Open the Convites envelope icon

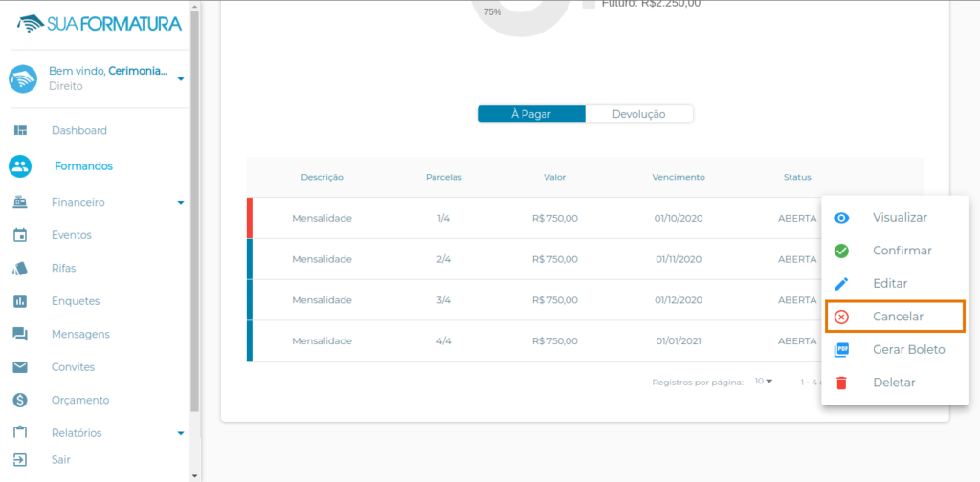point(20,367)
